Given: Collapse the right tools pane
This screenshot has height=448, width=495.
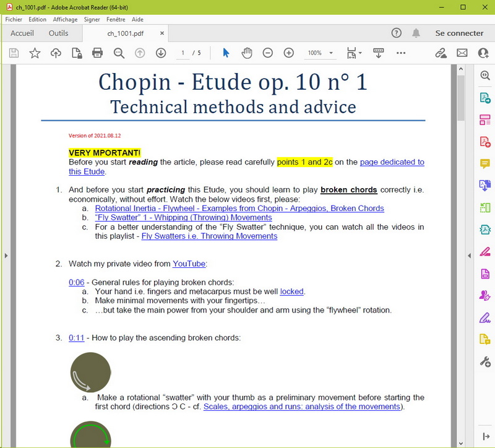Looking at the screenshot, I should pyautogui.click(x=469, y=256).
